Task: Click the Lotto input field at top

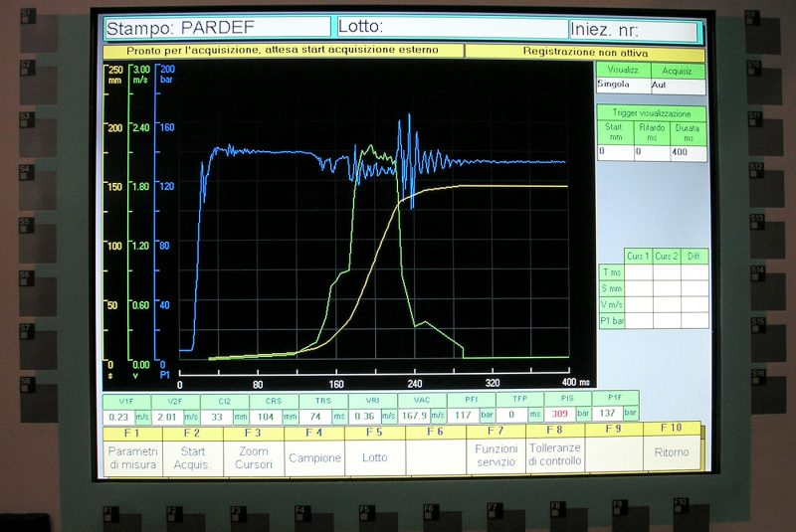Action: click(x=449, y=28)
